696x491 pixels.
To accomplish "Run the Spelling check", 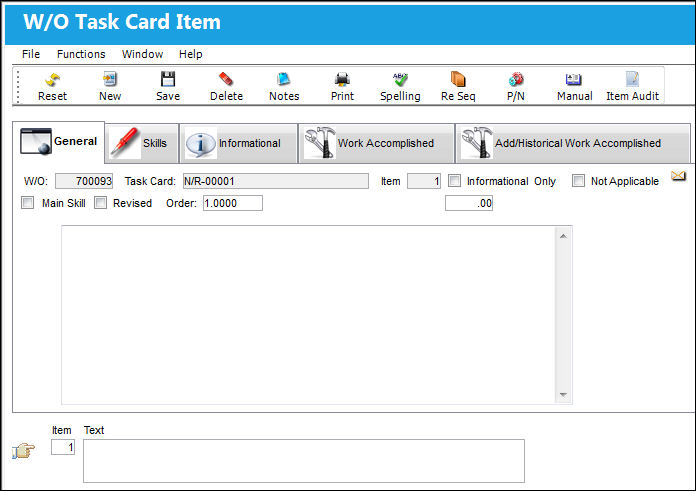I will tap(400, 87).
